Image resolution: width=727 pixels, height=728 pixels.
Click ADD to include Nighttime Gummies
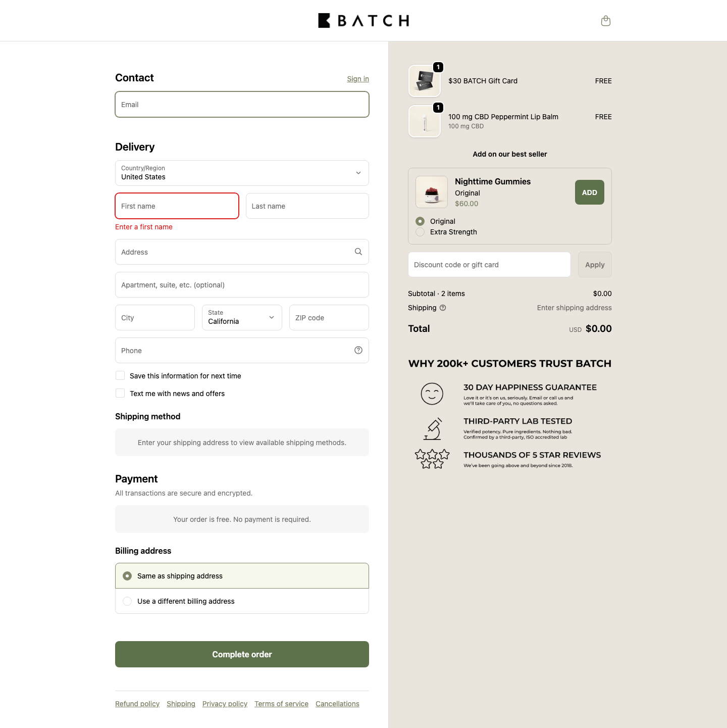point(589,192)
